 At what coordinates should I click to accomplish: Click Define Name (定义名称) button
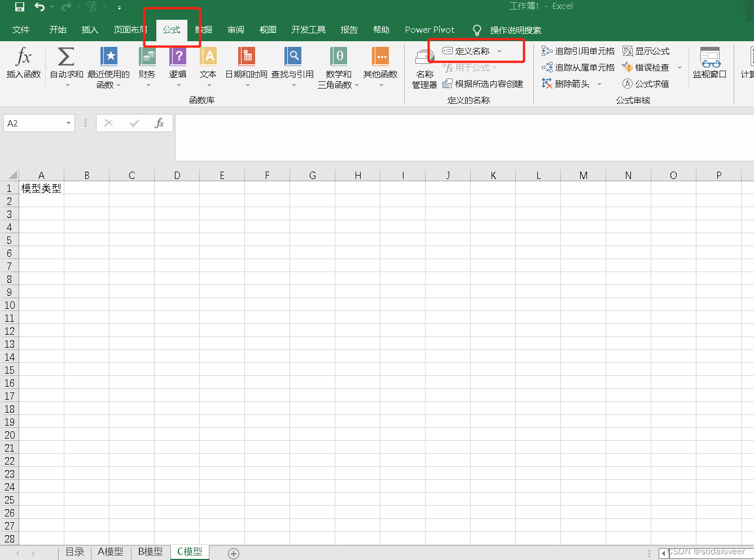coord(466,51)
